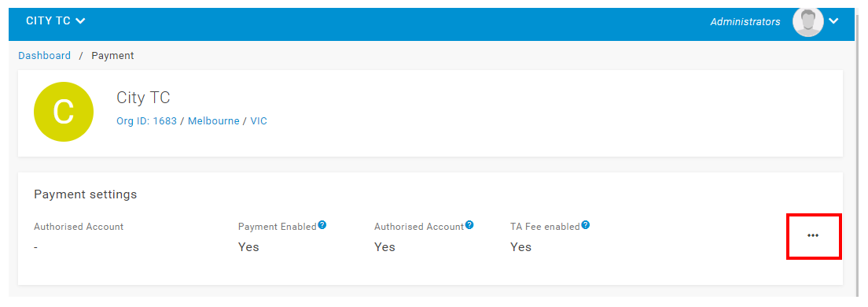This screenshot has height=307, width=868.
Task: Open the Payment Enabled help tooltip icon
Action: point(322,225)
